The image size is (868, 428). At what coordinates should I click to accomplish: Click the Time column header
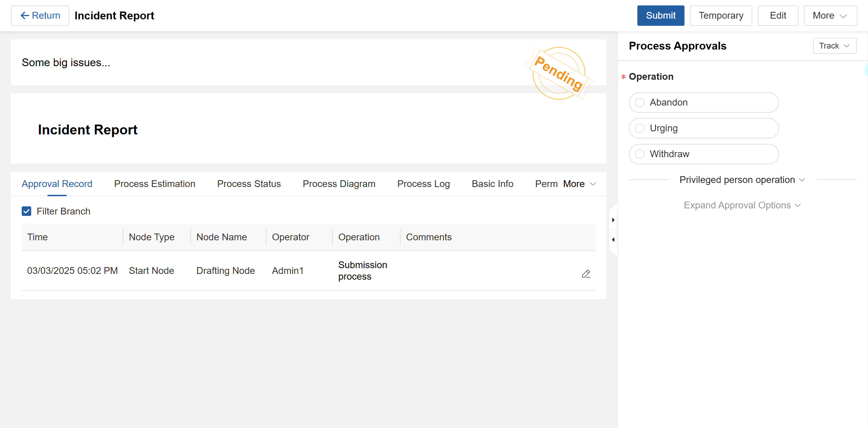(37, 237)
